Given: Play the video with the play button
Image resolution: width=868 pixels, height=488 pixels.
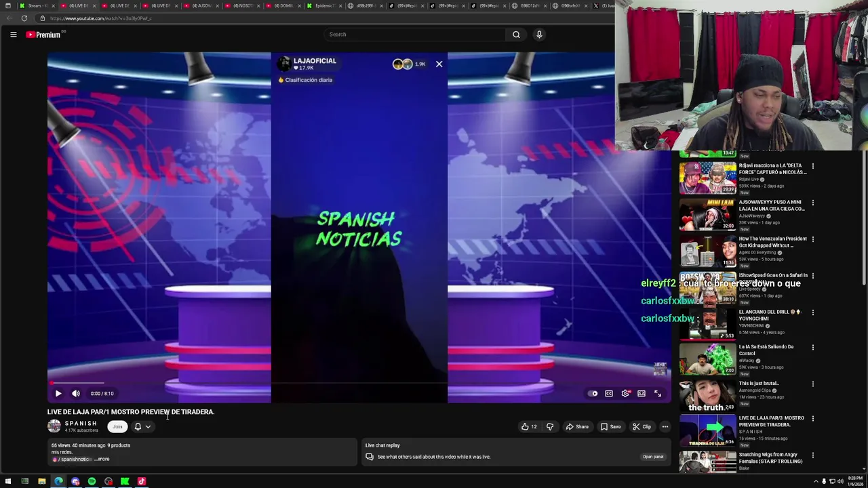Looking at the screenshot, I should (58, 393).
